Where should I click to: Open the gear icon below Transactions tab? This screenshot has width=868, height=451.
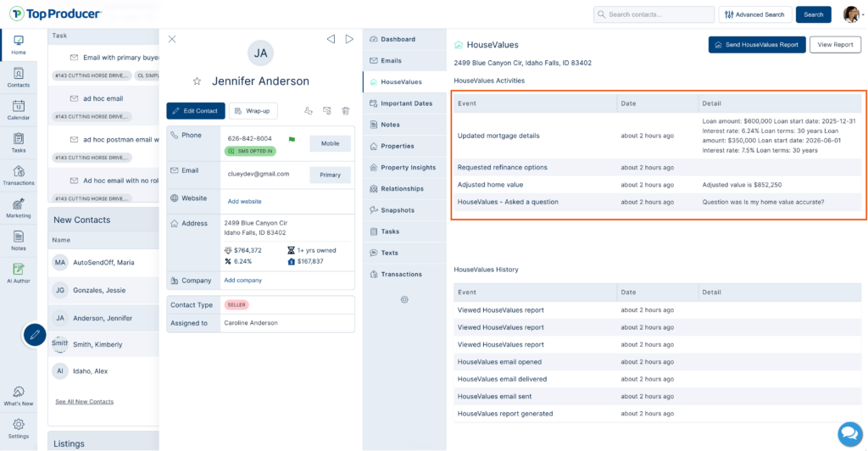(x=404, y=299)
